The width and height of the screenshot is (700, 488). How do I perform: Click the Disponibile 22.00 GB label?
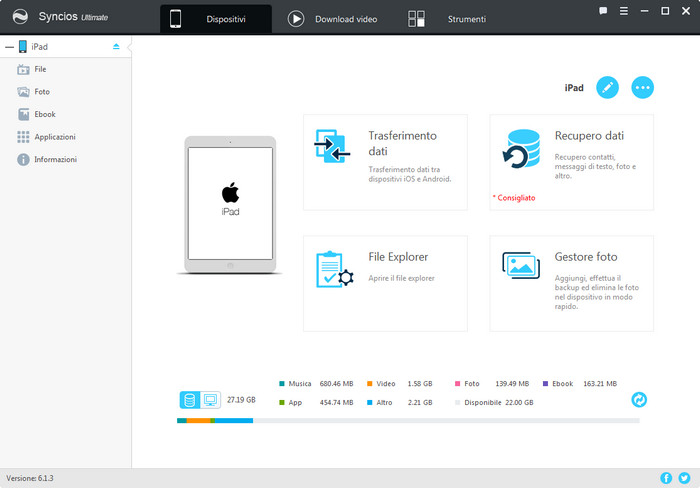(x=499, y=402)
